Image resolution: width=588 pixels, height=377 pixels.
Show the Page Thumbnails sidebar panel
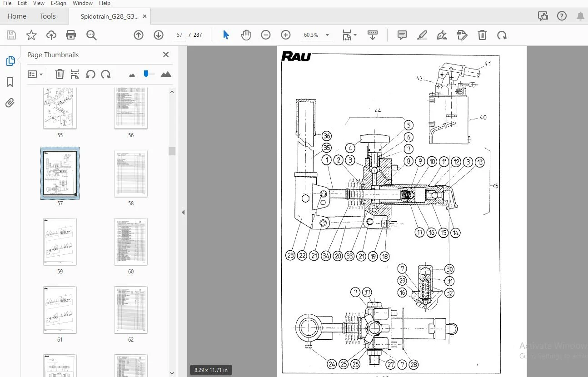click(x=10, y=61)
